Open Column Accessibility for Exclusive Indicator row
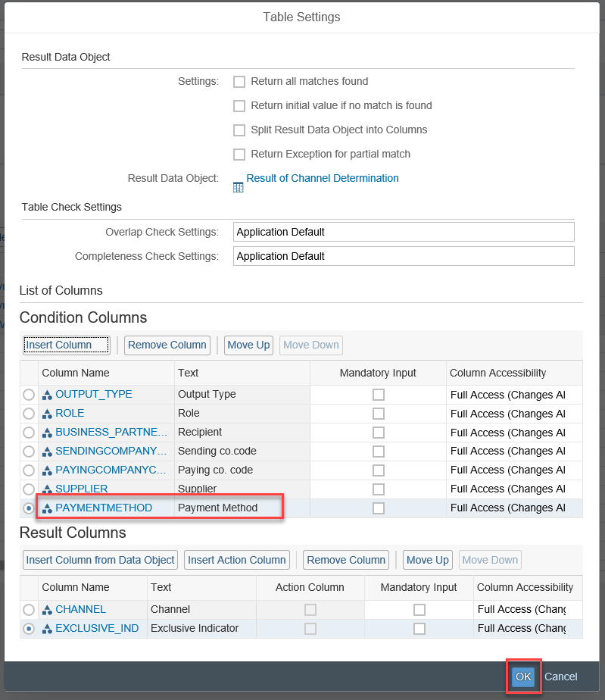Viewport: 605px width, 700px height. point(529,629)
